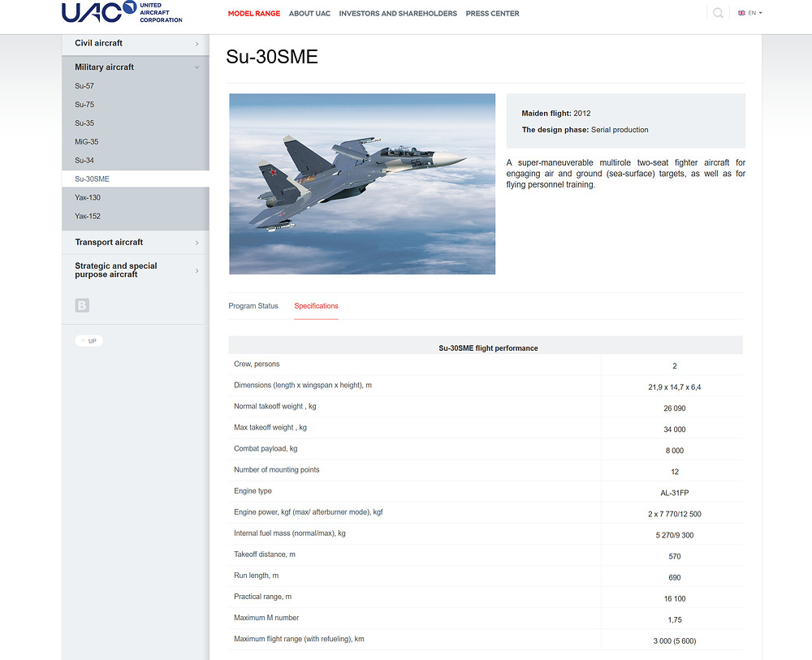The image size is (812, 660).
Task: Open the Su-35 sidebar link
Action: [84, 123]
